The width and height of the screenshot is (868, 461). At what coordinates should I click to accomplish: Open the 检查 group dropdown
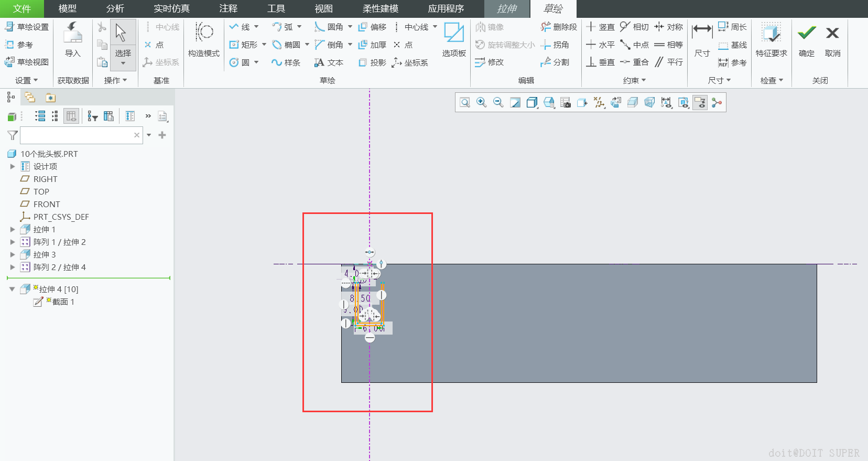[772, 80]
